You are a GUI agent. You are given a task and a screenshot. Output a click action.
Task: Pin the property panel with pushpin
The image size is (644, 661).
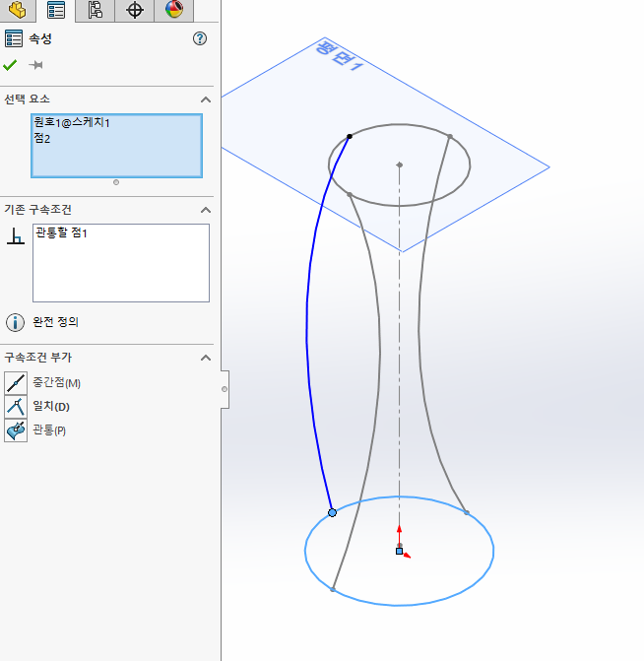coord(35,65)
